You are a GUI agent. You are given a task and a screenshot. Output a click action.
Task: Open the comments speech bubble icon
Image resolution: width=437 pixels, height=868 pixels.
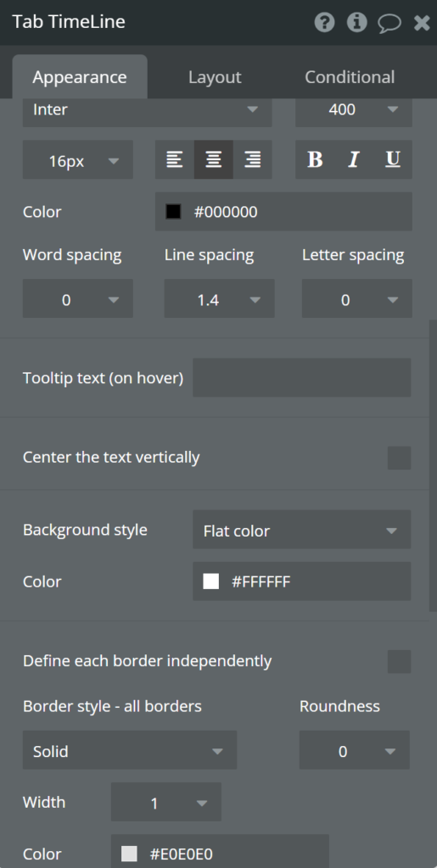tap(389, 23)
